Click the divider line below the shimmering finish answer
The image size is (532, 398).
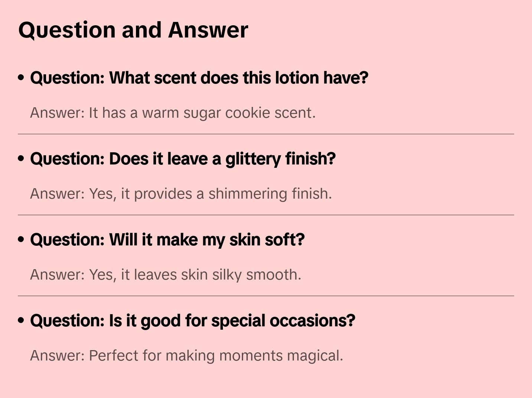pos(266,215)
